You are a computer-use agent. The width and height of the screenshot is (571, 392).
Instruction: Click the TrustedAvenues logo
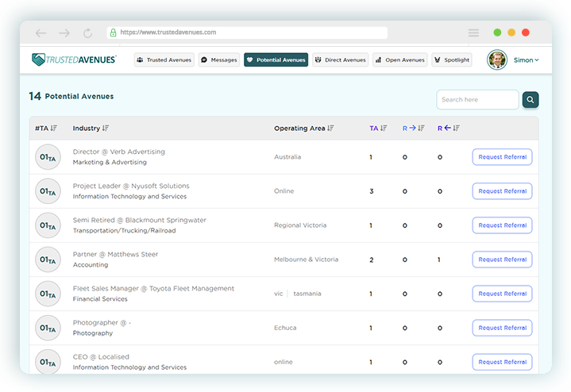(75, 60)
